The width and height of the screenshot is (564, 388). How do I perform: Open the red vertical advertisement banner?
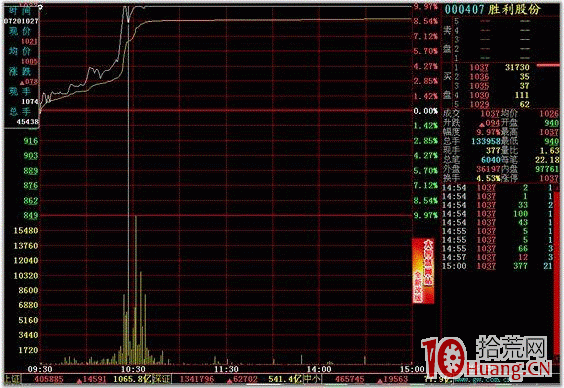point(423,270)
